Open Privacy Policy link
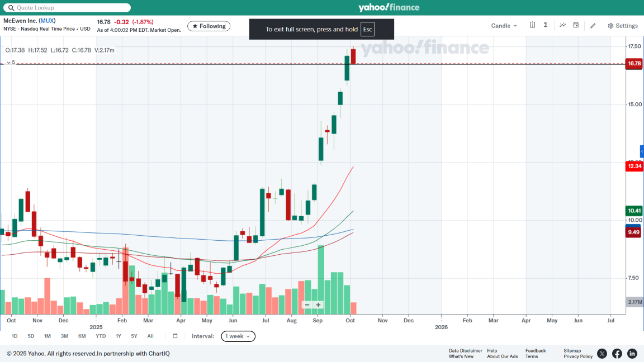Screen dimensions: 644x362 coord(578,356)
